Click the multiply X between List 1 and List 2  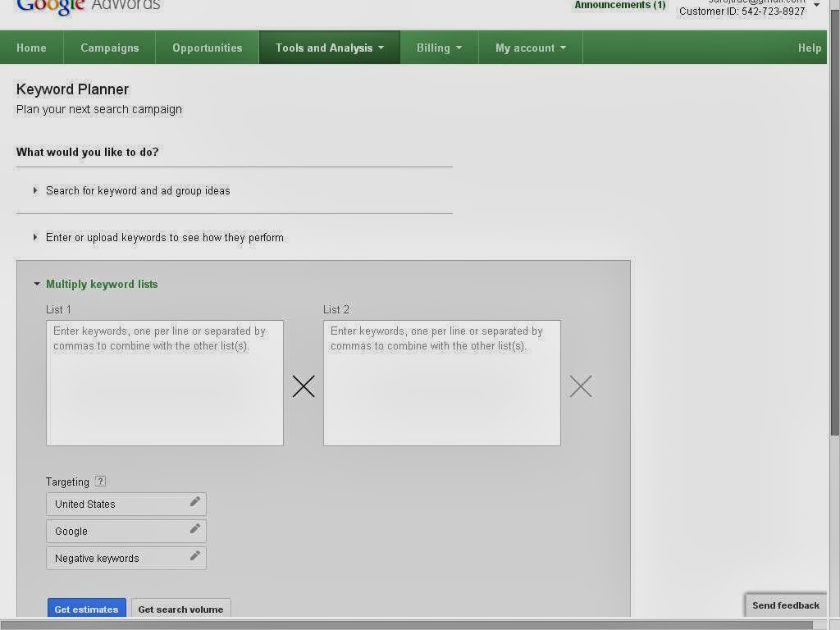pyautogui.click(x=304, y=386)
